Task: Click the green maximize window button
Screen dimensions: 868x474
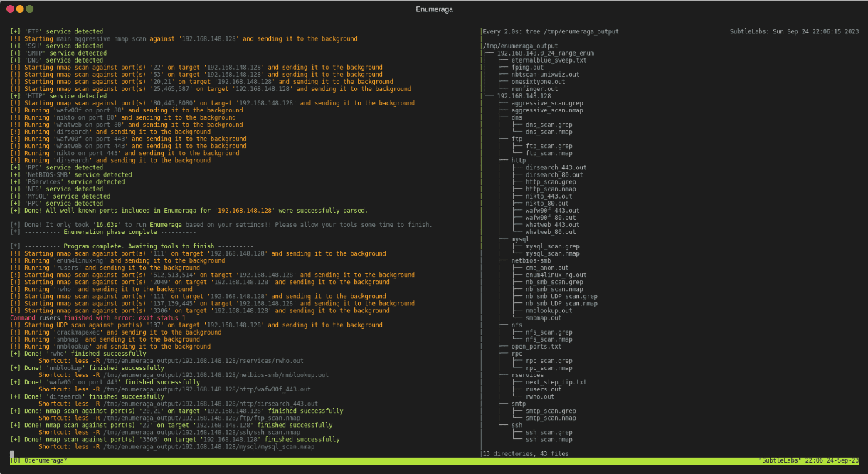Action: pyautogui.click(x=30, y=9)
